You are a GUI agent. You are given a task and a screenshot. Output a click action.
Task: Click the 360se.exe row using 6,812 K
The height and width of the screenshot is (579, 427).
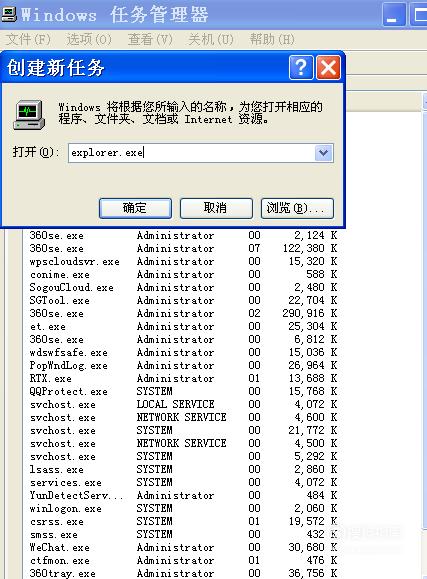coord(183,340)
